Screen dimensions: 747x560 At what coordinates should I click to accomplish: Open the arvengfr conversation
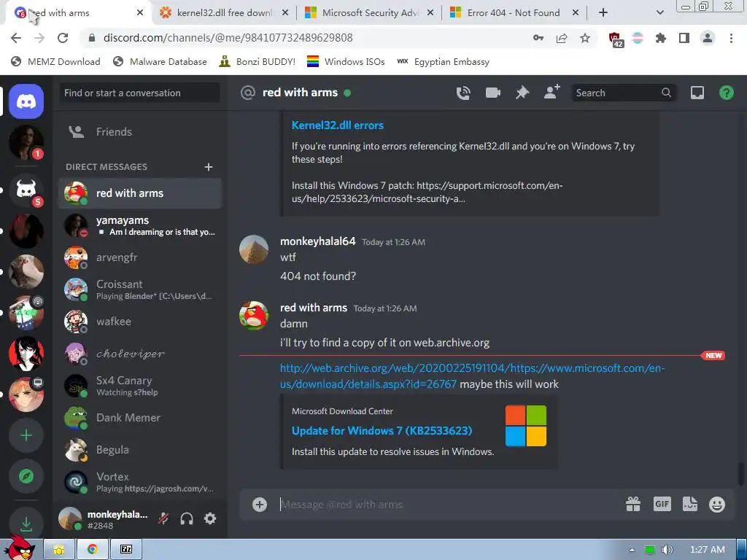pyautogui.click(x=140, y=257)
